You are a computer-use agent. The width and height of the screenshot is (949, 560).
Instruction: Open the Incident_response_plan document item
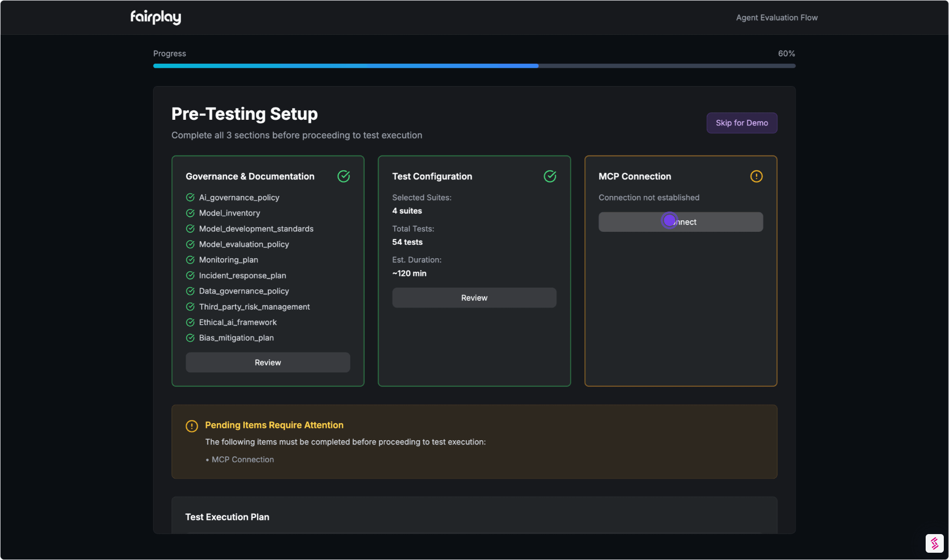[x=242, y=276]
